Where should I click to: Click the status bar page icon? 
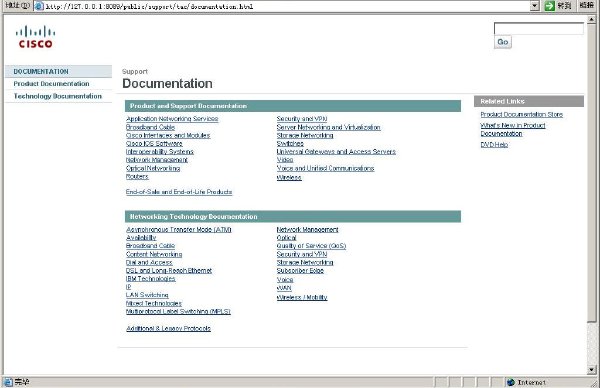tap(8, 382)
